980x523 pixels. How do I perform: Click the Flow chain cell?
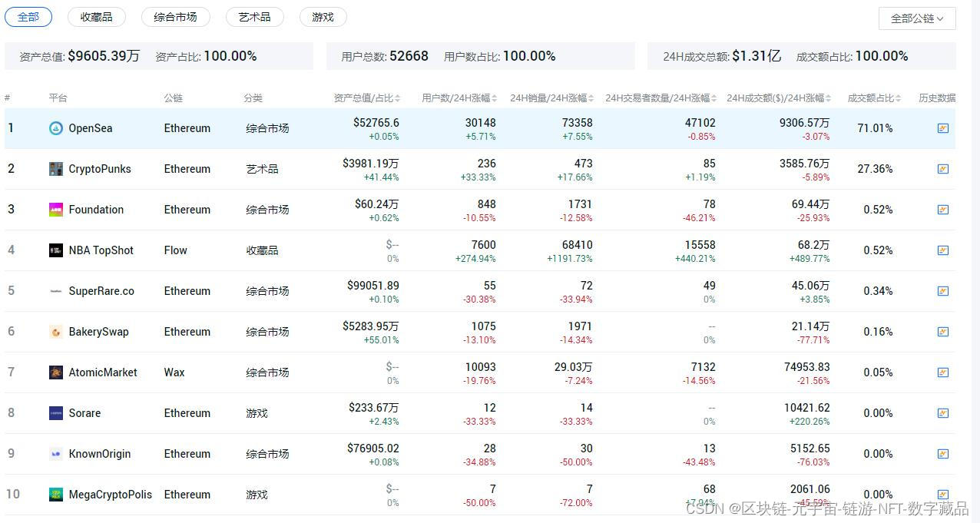[x=176, y=250]
